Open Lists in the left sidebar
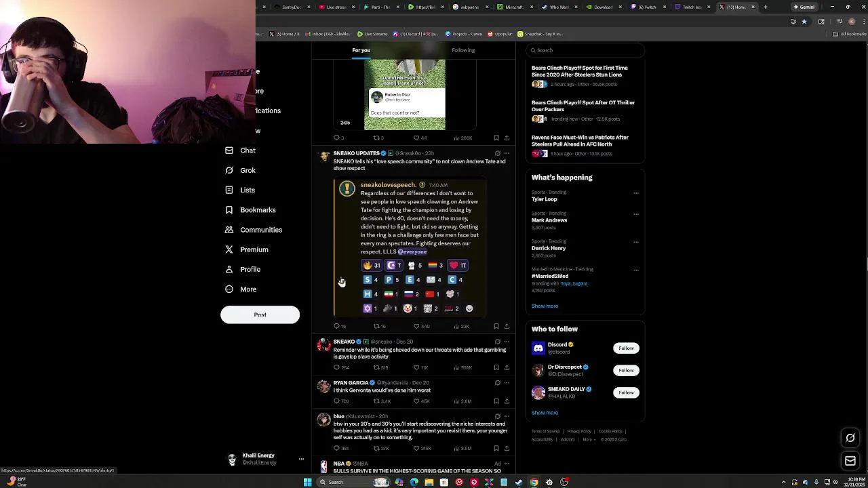This screenshot has width=868, height=488. [x=240, y=190]
